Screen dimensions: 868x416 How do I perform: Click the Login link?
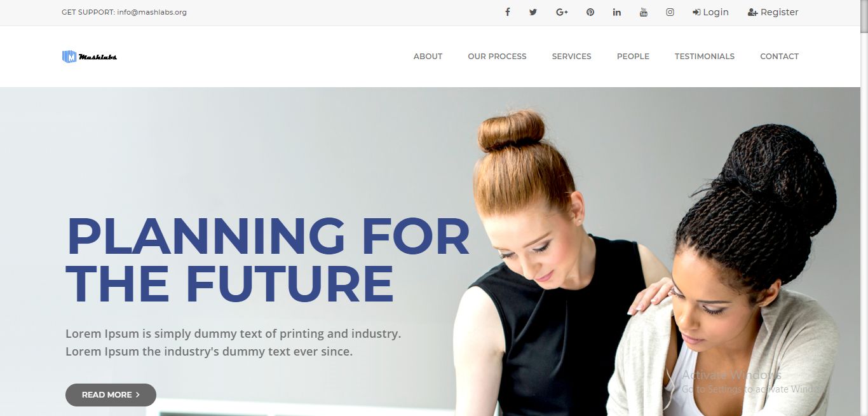(x=710, y=12)
